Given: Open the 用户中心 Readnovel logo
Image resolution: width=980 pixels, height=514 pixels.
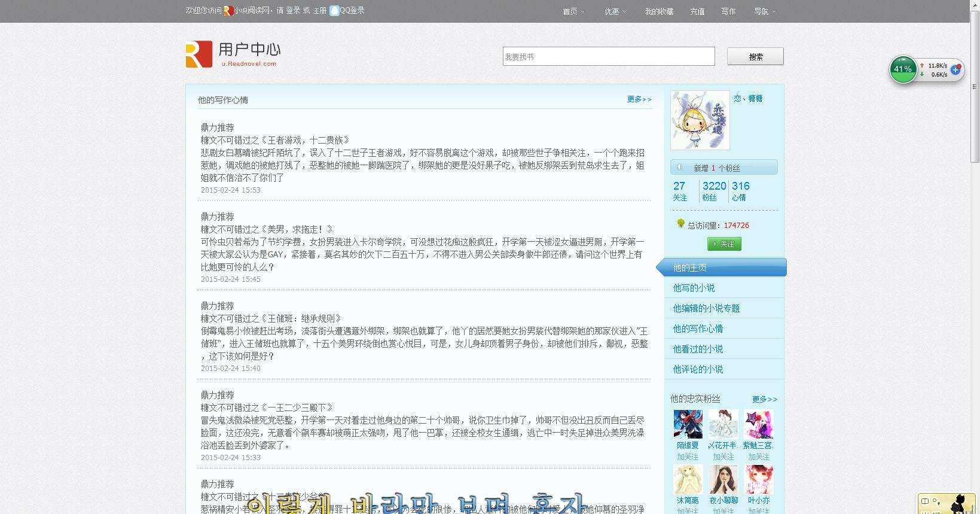Looking at the screenshot, I should tap(233, 54).
